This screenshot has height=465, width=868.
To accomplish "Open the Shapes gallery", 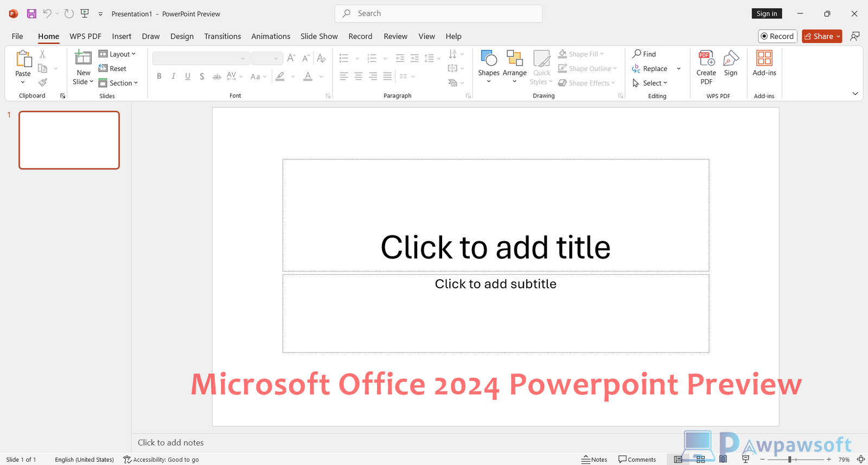I will pos(489,66).
